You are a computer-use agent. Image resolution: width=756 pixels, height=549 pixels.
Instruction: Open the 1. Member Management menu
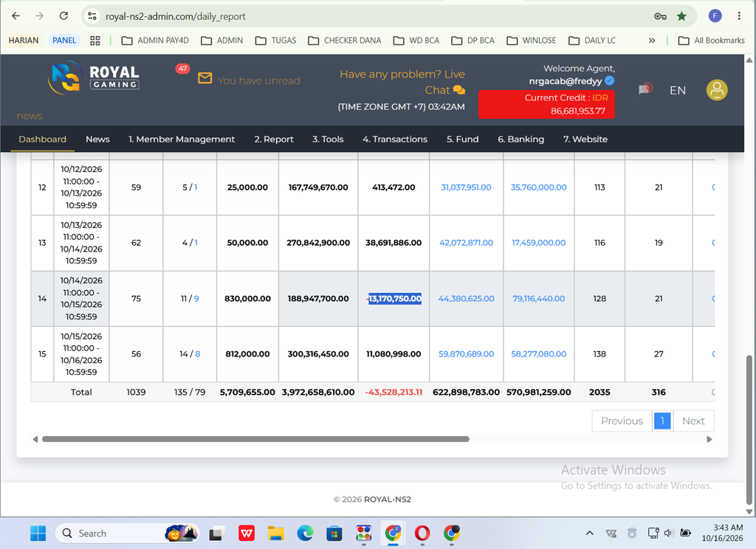(x=182, y=139)
